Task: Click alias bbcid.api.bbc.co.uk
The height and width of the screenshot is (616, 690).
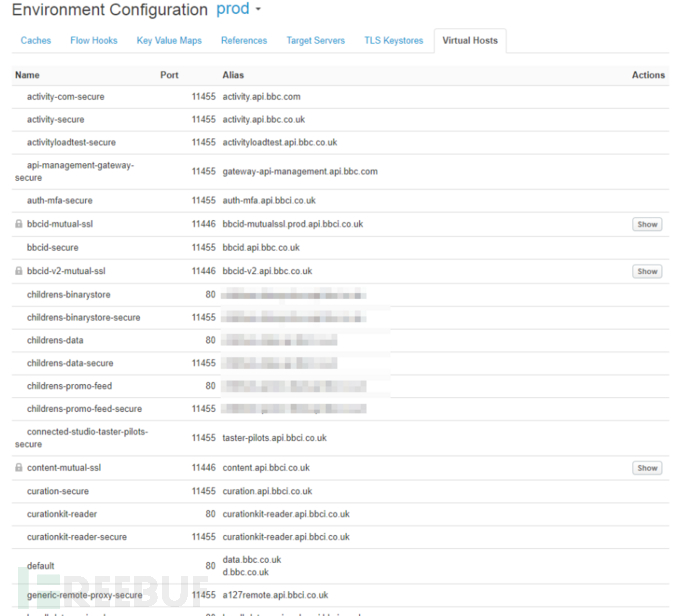Action: (261, 248)
